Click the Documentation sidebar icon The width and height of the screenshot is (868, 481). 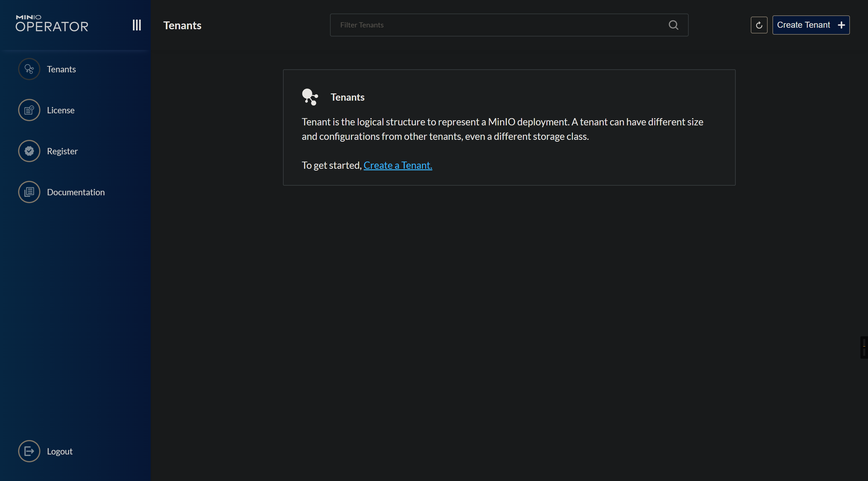tap(29, 192)
